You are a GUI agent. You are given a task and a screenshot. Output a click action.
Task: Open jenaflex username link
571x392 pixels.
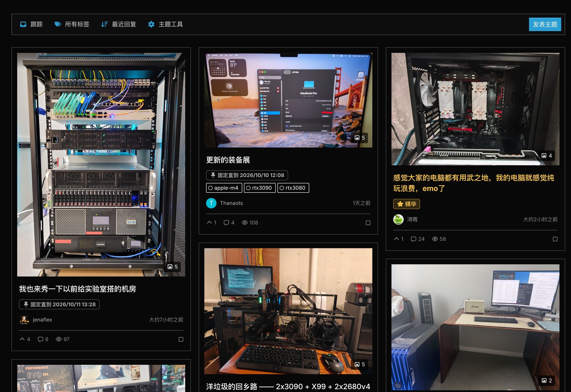[42, 320]
